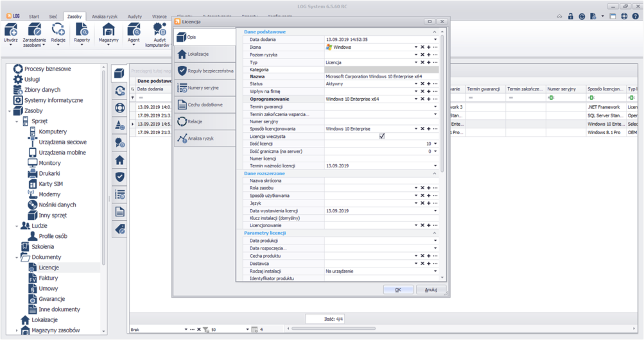
Task: Click the Magazyny ribbon icon
Action: coord(109,33)
